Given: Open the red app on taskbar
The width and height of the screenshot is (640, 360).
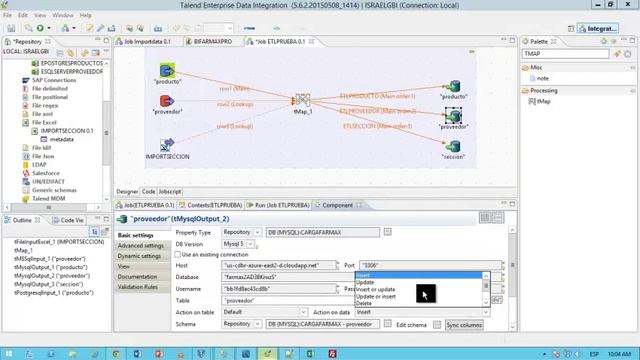Looking at the screenshot, I should (x=332, y=353).
